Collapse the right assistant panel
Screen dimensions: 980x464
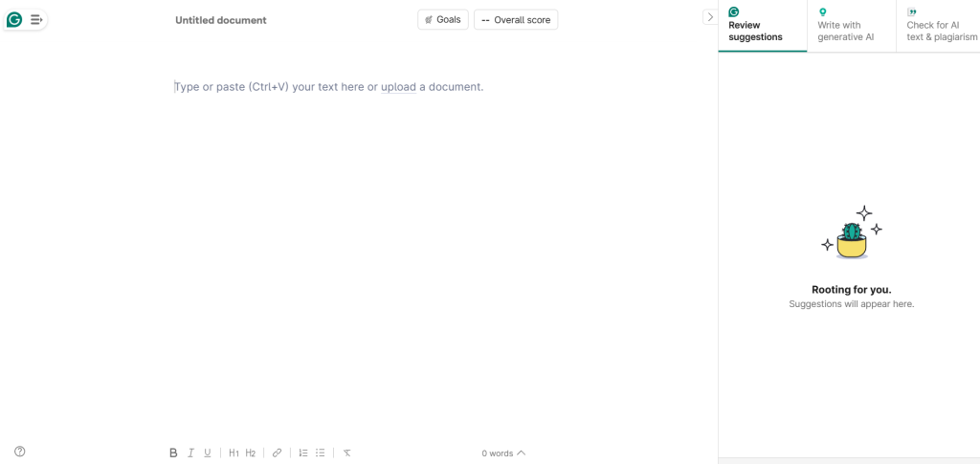click(x=710, y=17)
